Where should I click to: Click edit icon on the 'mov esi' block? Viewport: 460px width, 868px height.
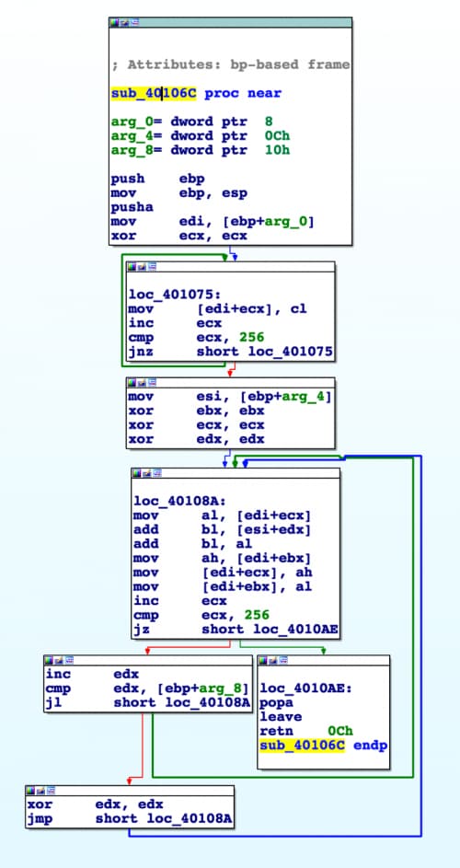tap(142, 383)
